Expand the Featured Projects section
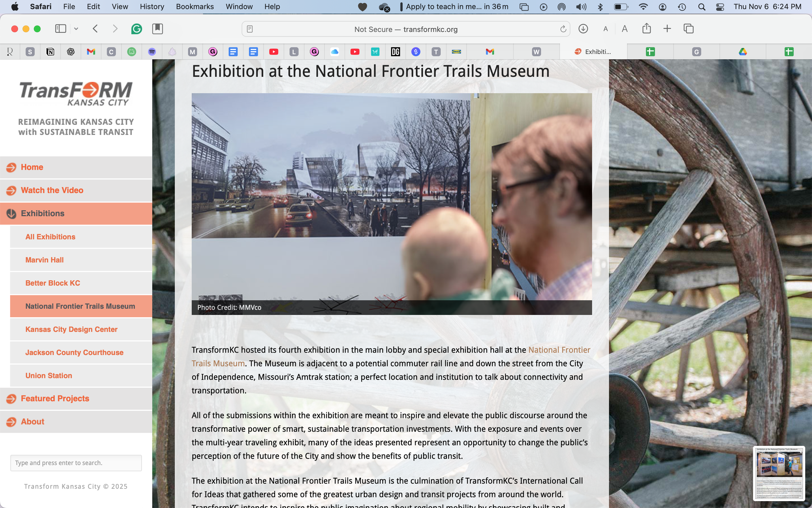 click(55, 398)
